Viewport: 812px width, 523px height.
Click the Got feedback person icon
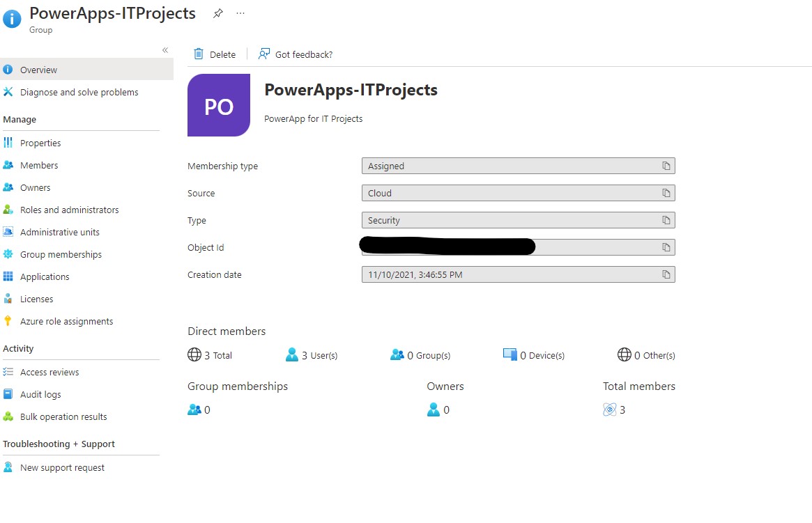[264, 54]
